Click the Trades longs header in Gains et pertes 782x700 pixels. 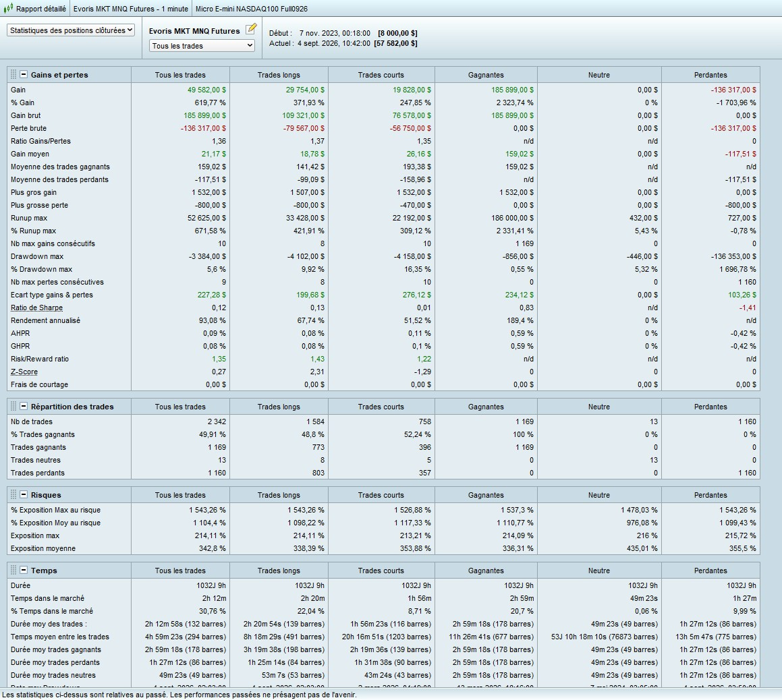[x=279, y=75]
